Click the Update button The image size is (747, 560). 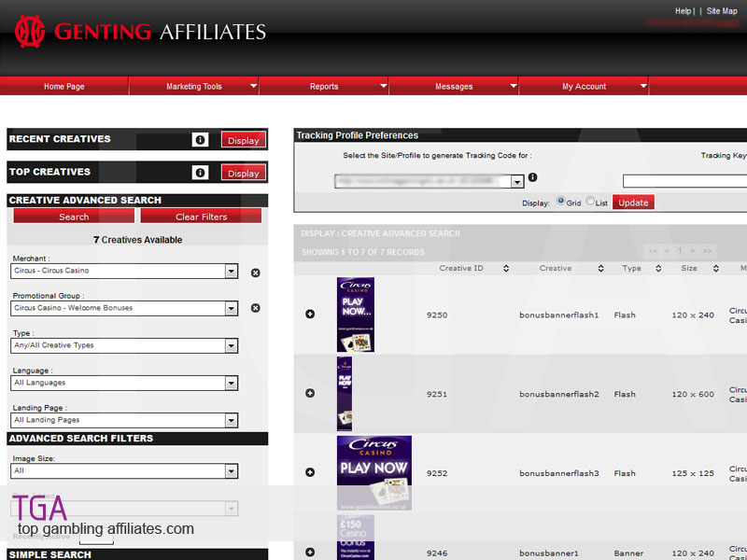pyautogui.click(x=633, y=203)
